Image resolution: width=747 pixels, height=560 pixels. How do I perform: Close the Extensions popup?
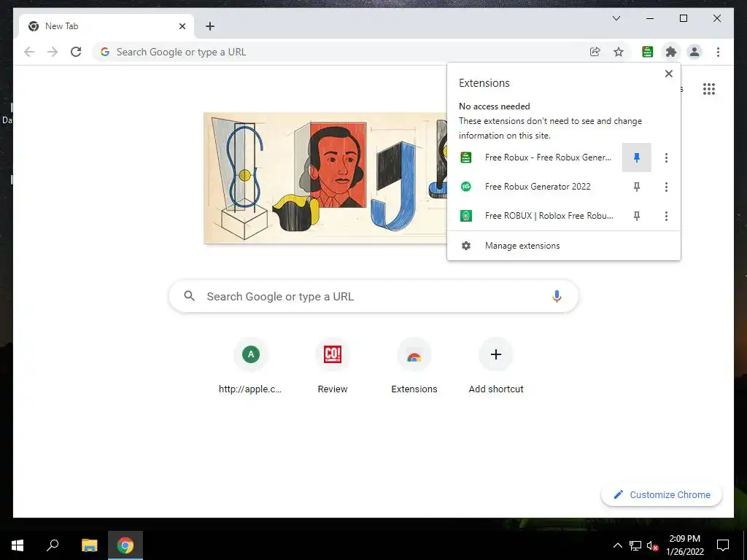coord(669,74)
